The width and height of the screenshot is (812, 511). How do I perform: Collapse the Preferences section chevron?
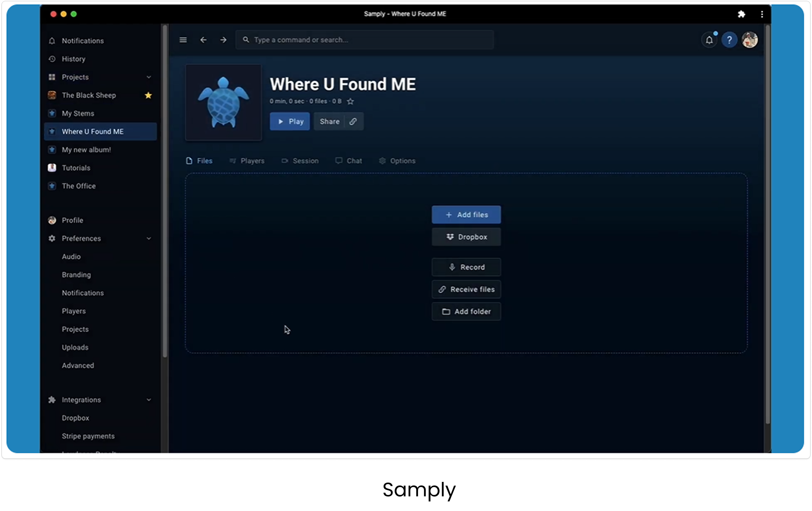[x=149, y=238]
